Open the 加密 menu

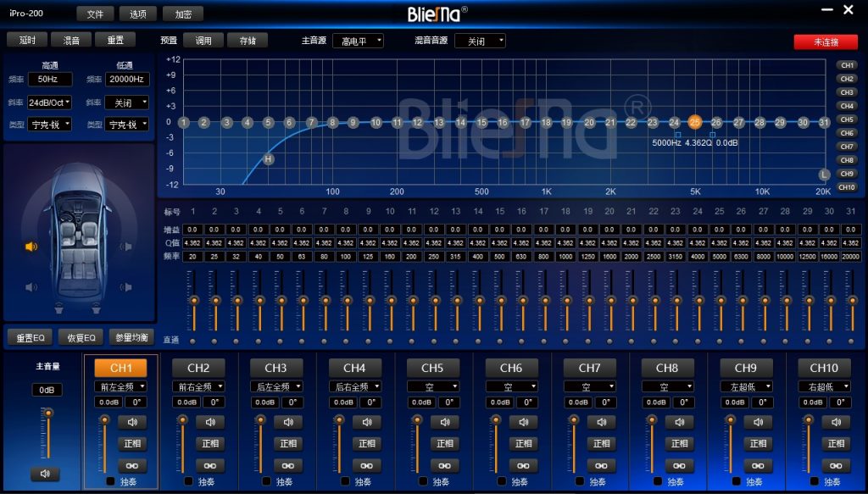(183, 14)
